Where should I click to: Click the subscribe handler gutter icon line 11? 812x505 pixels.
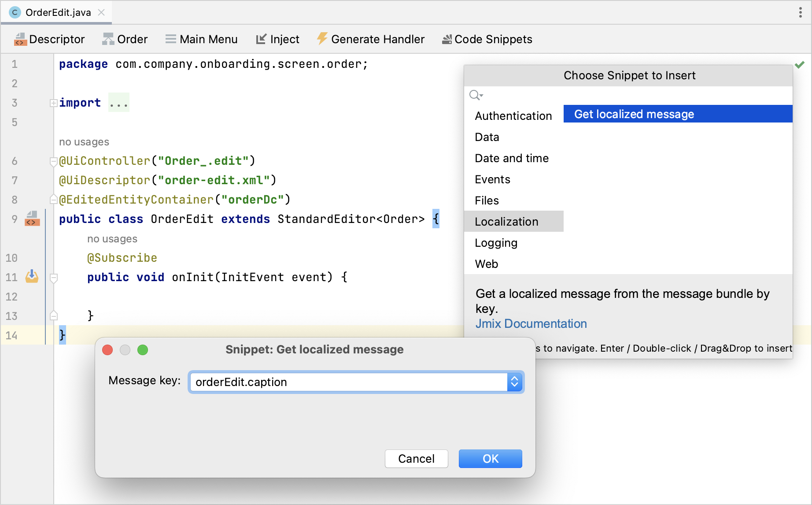(32, 277)
